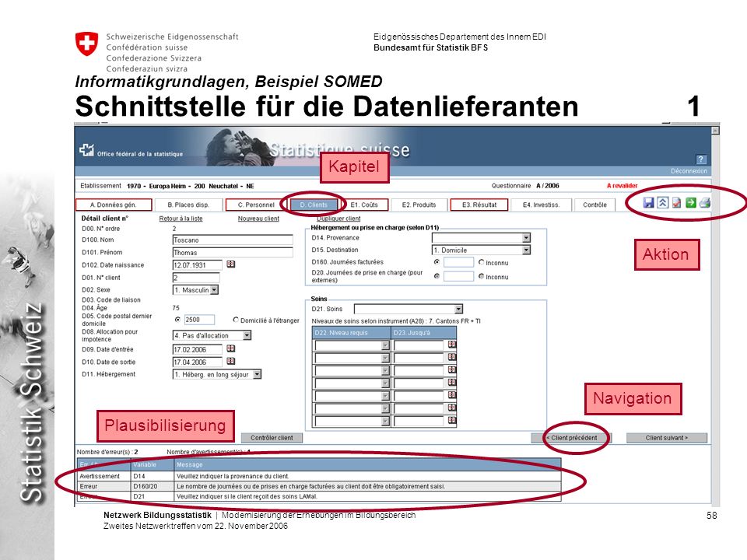
Task: Click the D01 N° client input field
Action: click(x=196, y=278)
